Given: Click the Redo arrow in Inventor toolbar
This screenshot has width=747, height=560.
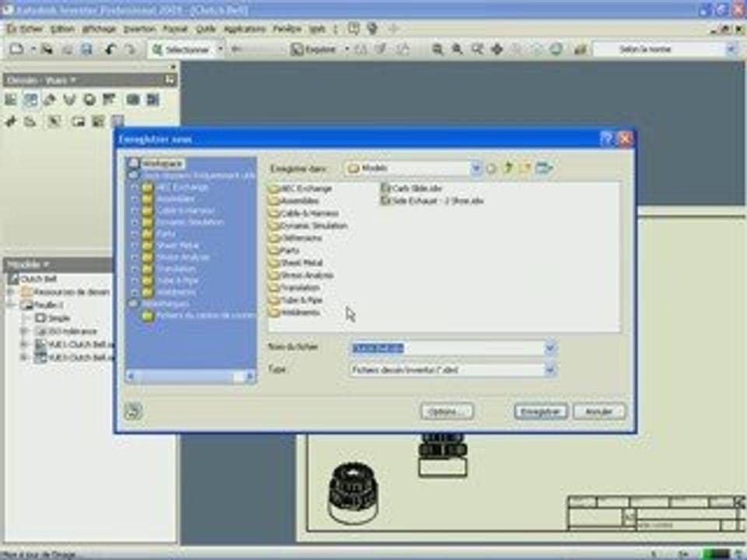Looking at the screenshot, I should pyautogui.click(x=130, y=49).
